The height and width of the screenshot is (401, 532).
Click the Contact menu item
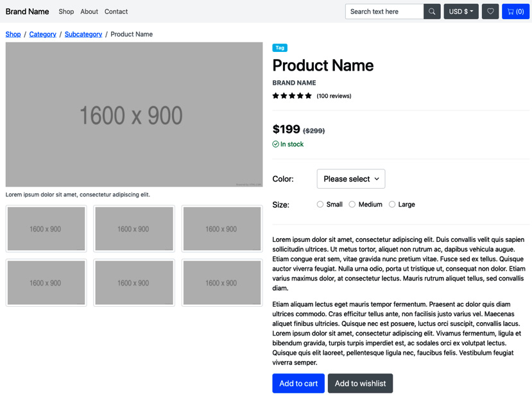coord(116,12)
